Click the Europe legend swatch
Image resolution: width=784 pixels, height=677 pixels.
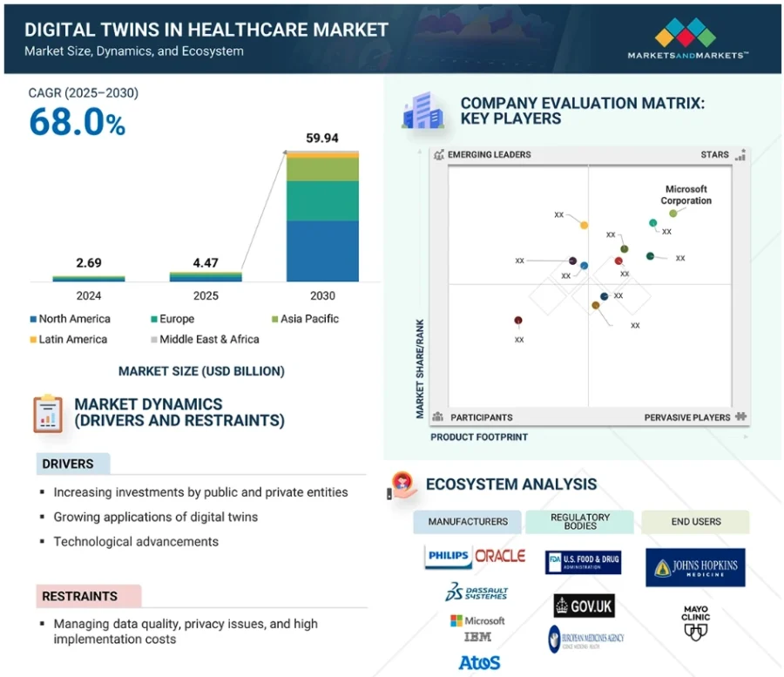(154, 319)
